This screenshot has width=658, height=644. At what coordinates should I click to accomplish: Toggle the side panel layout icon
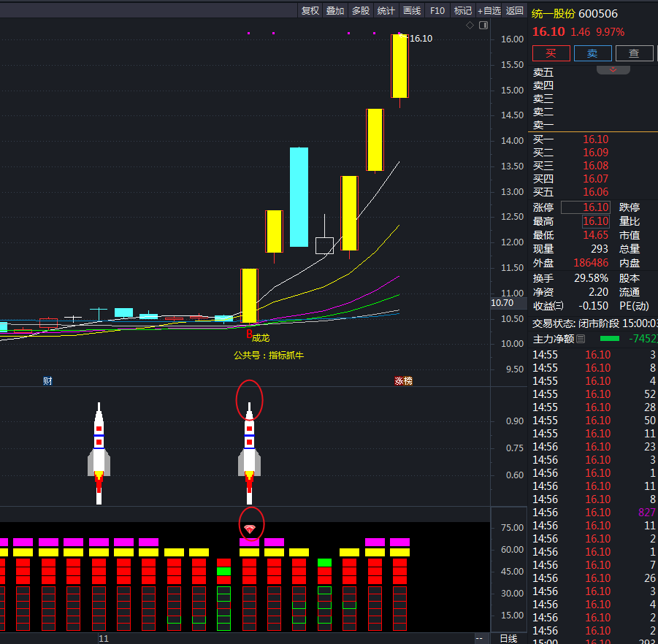pos(483,25)
